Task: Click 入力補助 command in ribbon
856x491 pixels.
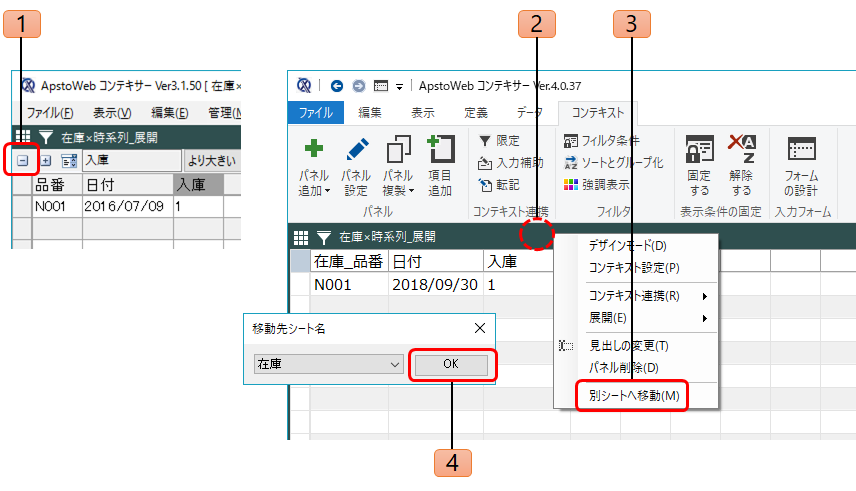Action: [x=510, y=163]
